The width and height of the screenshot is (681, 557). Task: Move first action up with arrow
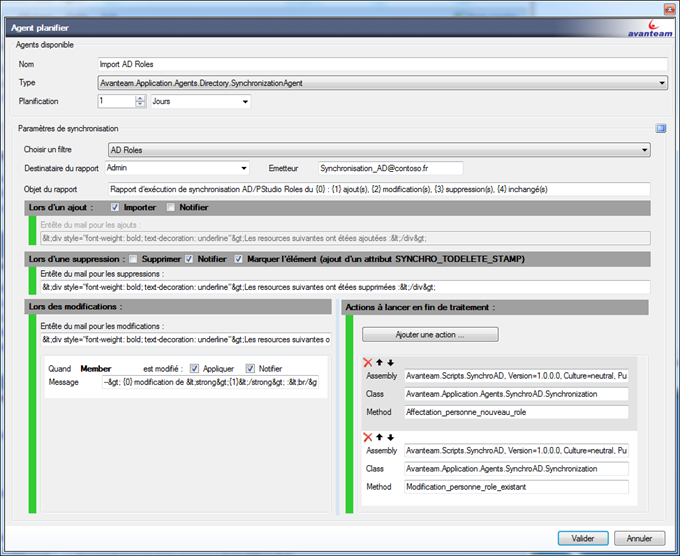379,363
